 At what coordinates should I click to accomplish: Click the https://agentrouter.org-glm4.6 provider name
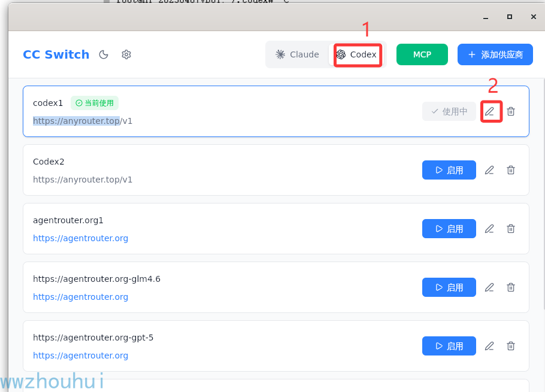(96, 279)
